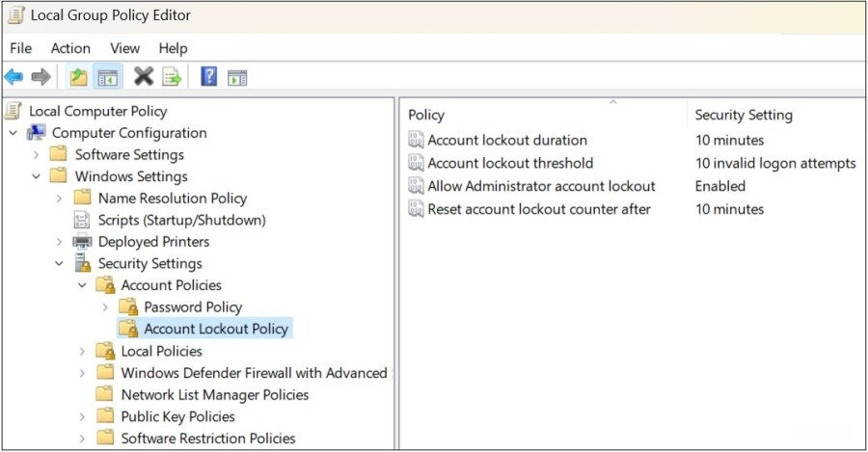Image resolution: width=868 pixels, height=452 pixels.
Task: Expand the Password Policy node
Action: (105, 307)
